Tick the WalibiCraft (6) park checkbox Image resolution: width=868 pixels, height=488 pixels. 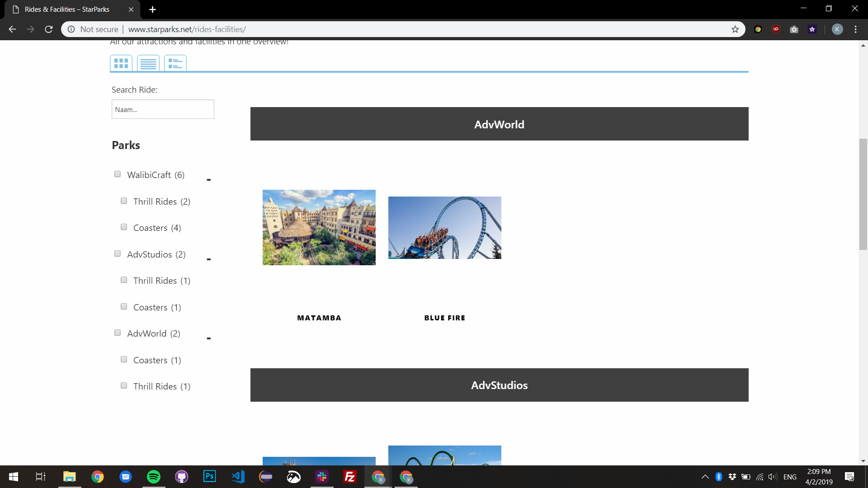pyautogui.click(x=118, y=174)
